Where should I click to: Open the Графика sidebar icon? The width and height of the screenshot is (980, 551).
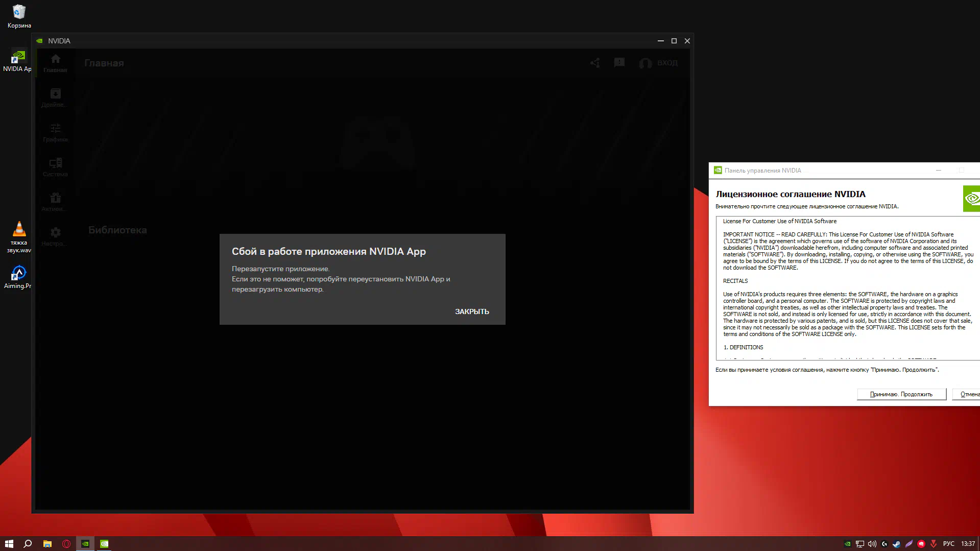55,132
